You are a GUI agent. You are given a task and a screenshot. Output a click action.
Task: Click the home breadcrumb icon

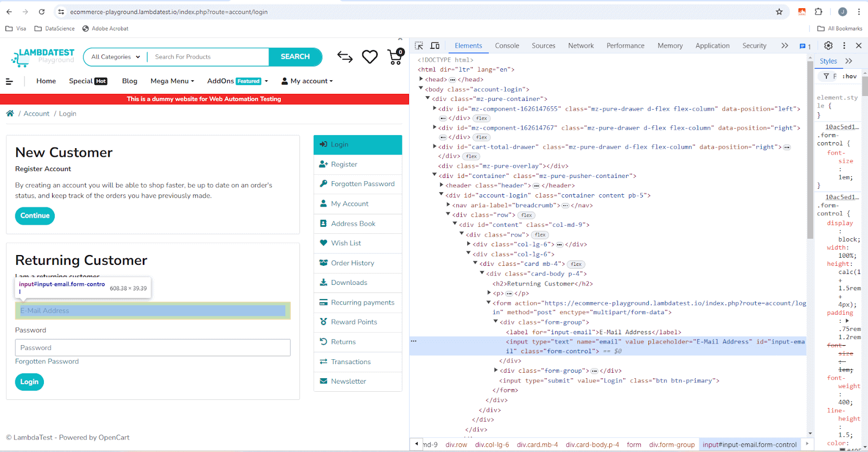[x=10, y=113]
